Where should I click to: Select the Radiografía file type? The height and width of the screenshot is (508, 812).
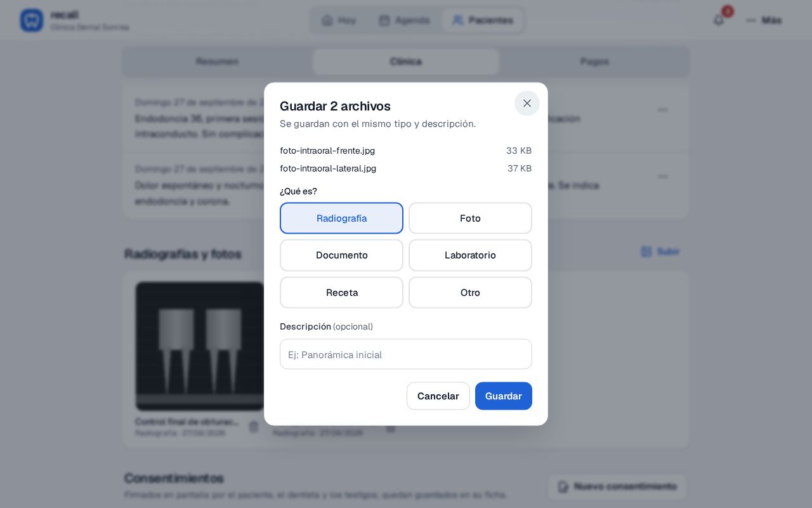341,218
